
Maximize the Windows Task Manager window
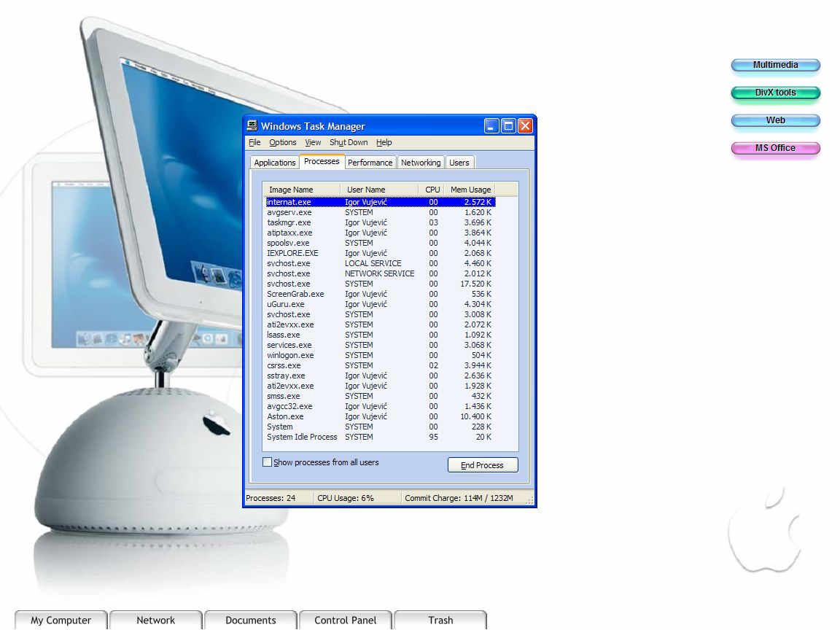[508, 126]
